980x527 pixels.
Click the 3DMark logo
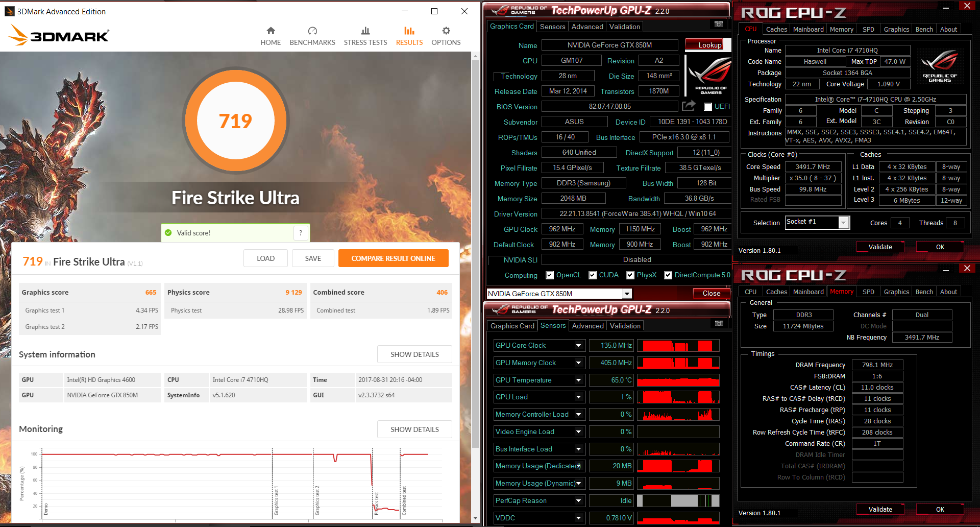(x=59, y=35)
